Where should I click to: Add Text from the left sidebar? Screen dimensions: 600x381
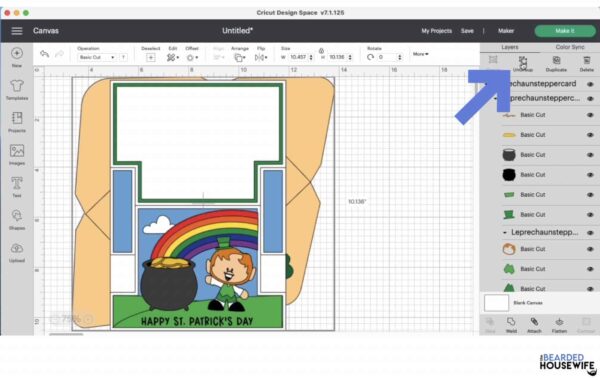[x=17, y=187]
